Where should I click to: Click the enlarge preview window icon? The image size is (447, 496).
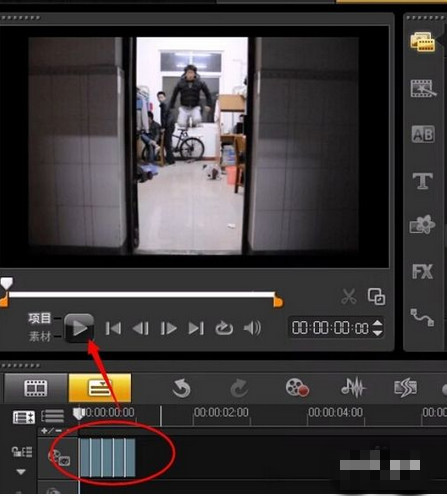[x=376, y=296]
